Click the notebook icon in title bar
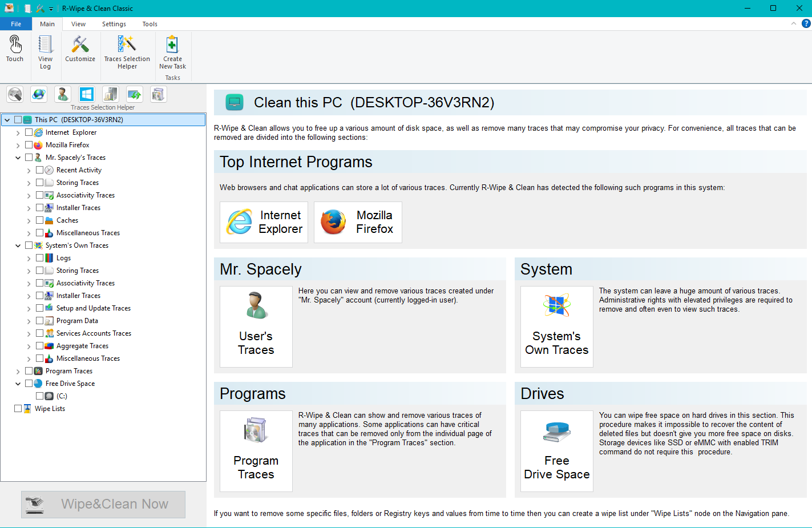Image resolution: width=812 pixels, height=528 pixels. click(x=27, y=9)
